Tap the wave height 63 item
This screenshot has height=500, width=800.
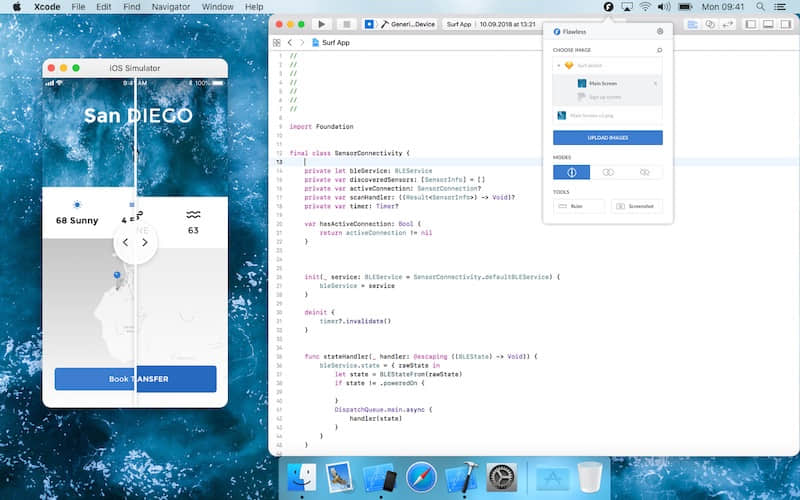193,221
